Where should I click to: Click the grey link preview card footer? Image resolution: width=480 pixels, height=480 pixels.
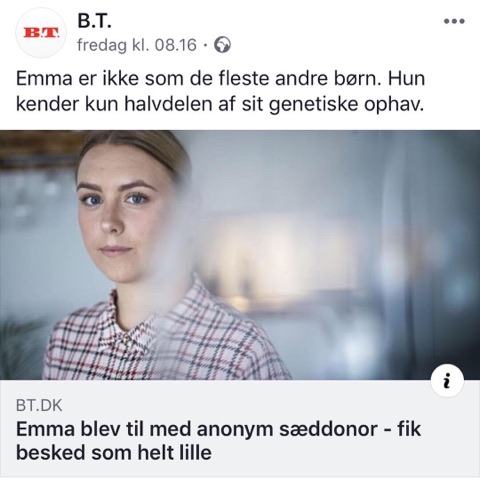pyautogui.click(x=240, y=428)
